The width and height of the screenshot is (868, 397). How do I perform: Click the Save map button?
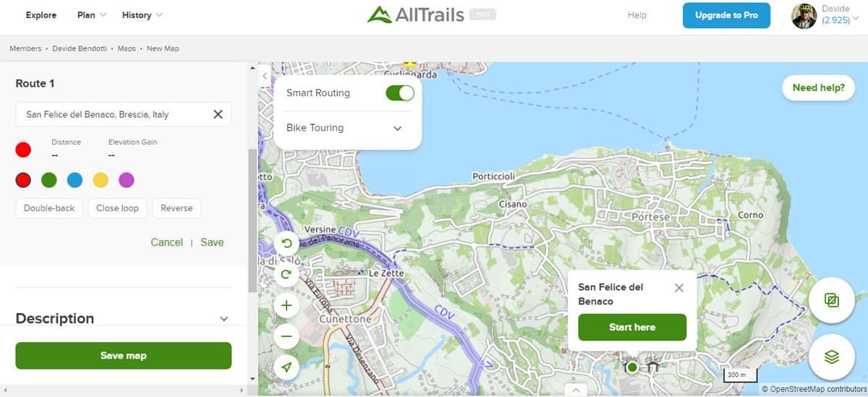[124, 356]
